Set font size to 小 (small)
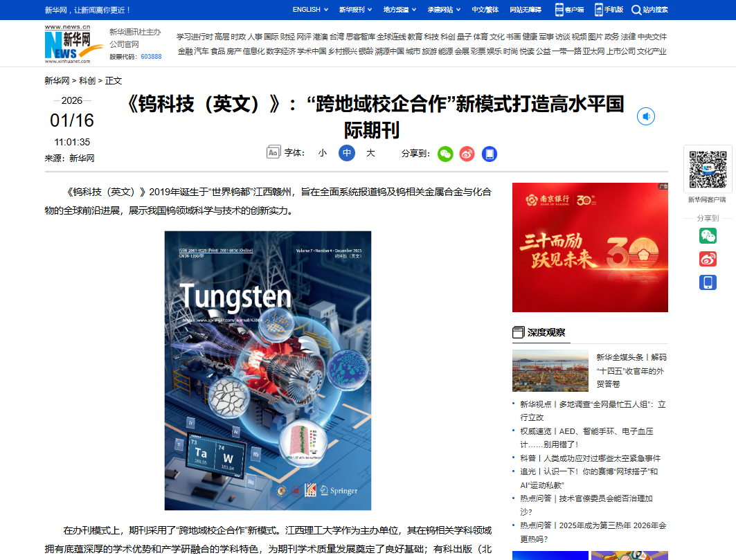 323,153
